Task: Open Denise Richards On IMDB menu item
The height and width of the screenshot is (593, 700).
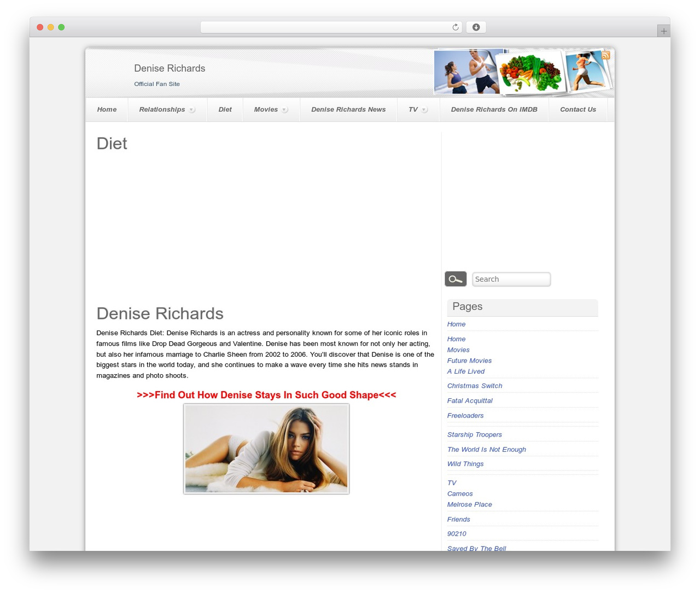Action: 494,109
